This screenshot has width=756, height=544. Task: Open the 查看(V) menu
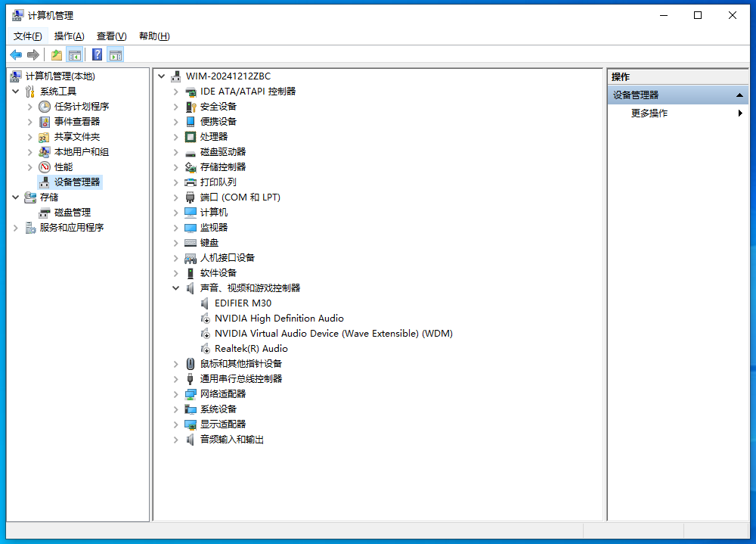point(111,36)
